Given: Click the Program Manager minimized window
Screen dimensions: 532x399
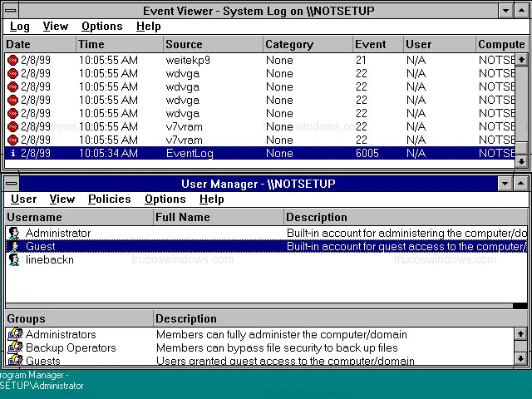Looking at the screenshot, I should click(42, 380).
